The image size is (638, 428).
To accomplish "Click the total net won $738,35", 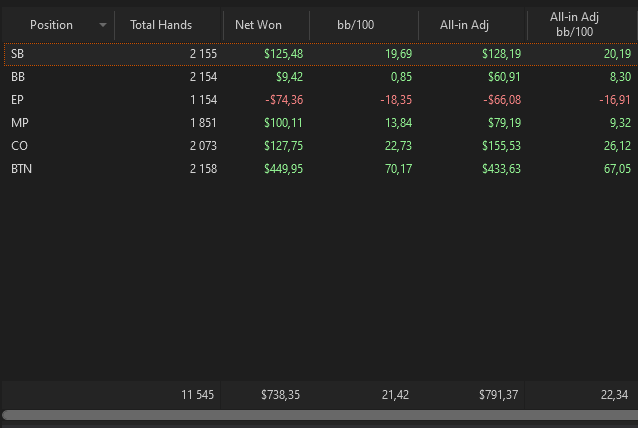I will point(280,395).
